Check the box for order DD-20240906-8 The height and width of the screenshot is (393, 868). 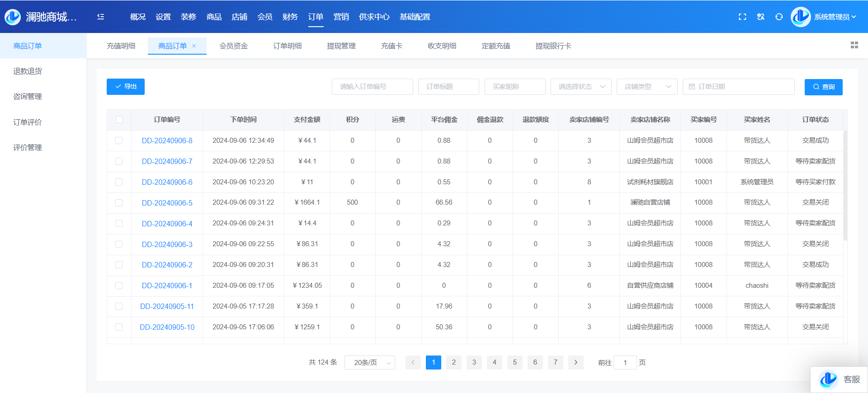coord(119,140)
